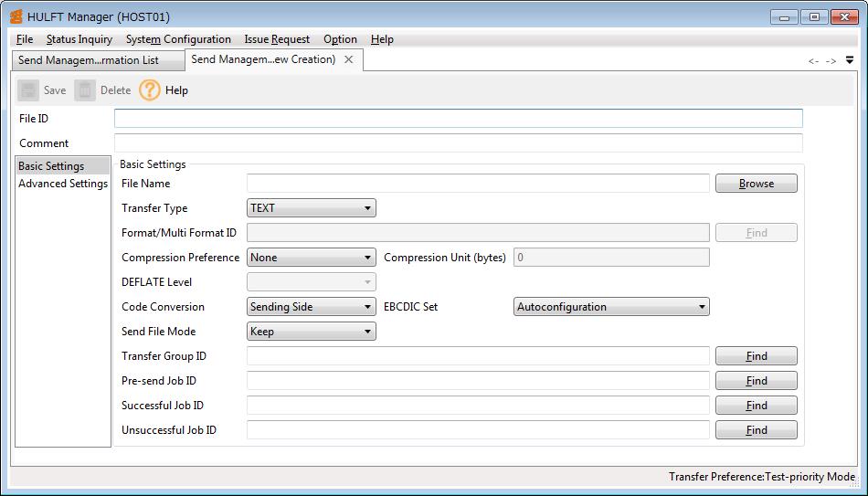
Task: Click the HULFT Manager title bar icon
Action: coord(16,17)
